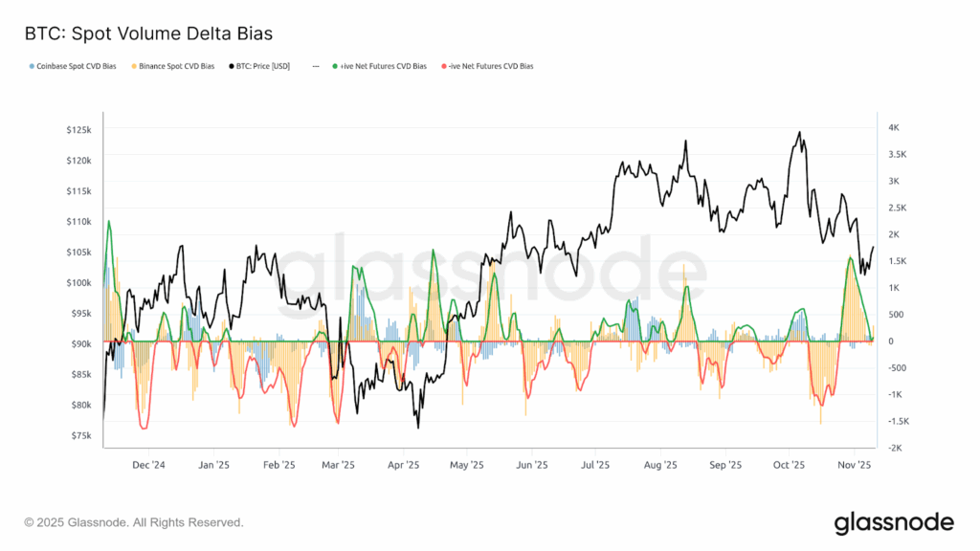This screenshot has width=980, height=551.
Task: Select the Nov '25 marker on time axis
Action: point(854,466)
